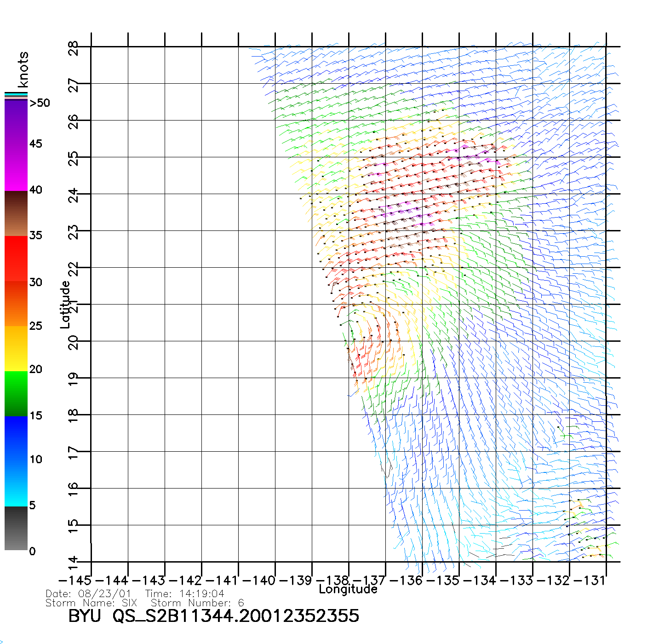Image resolution: width=653 pixels, height=644 pixels.
Task: Click the "Storm Number: 6" text
Action: tap(197, 603)
